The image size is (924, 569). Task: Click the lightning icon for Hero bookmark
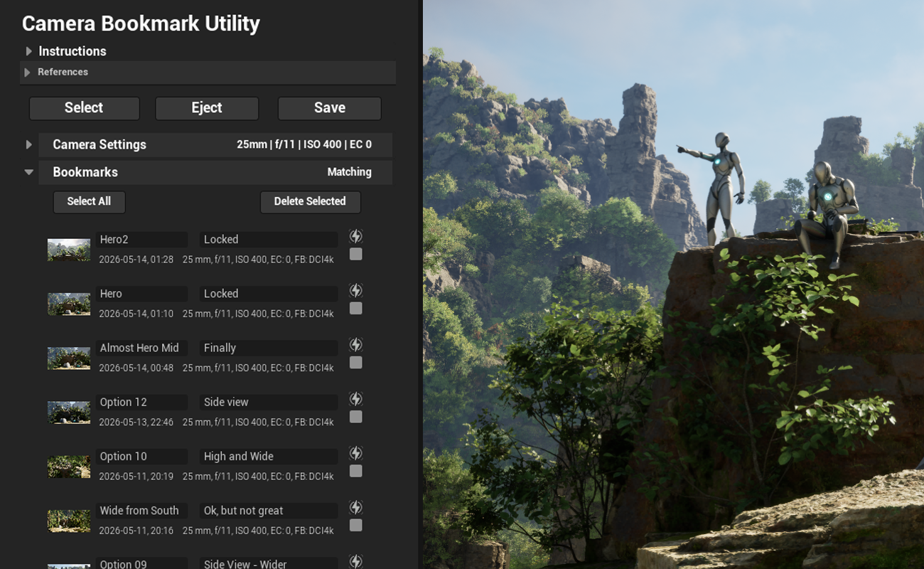tap(356, 290)
